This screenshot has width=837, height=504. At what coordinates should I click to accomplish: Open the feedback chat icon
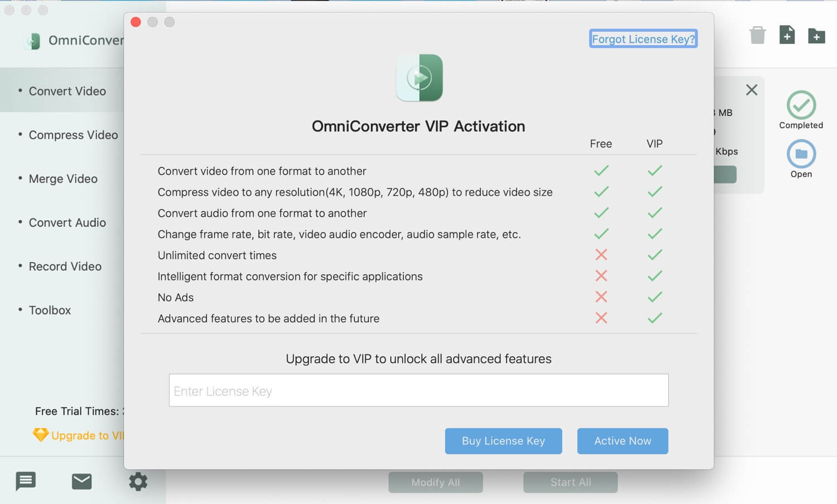pos(26,481)
